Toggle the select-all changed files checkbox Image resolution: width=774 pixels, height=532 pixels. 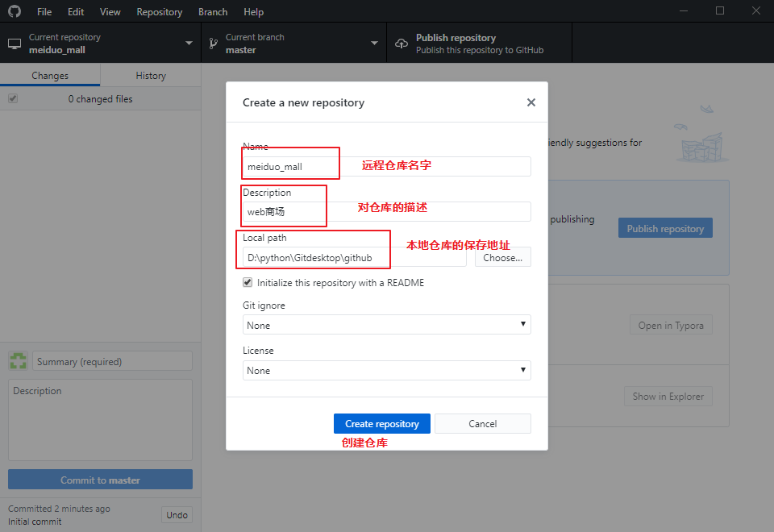[x=13, y=98]
